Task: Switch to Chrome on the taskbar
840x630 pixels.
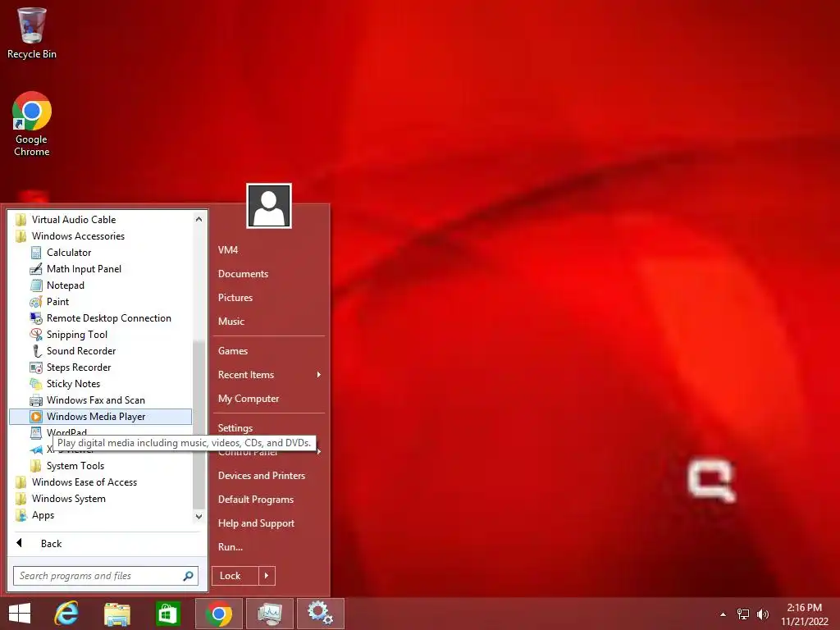Action: [x=218, y=614]
